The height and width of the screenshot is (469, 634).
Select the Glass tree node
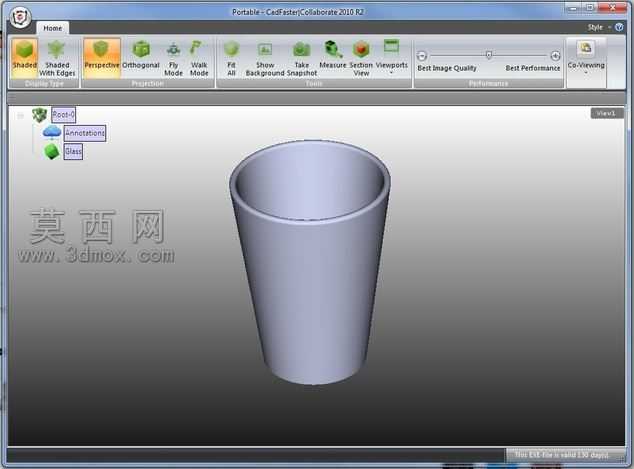[73, 152]
